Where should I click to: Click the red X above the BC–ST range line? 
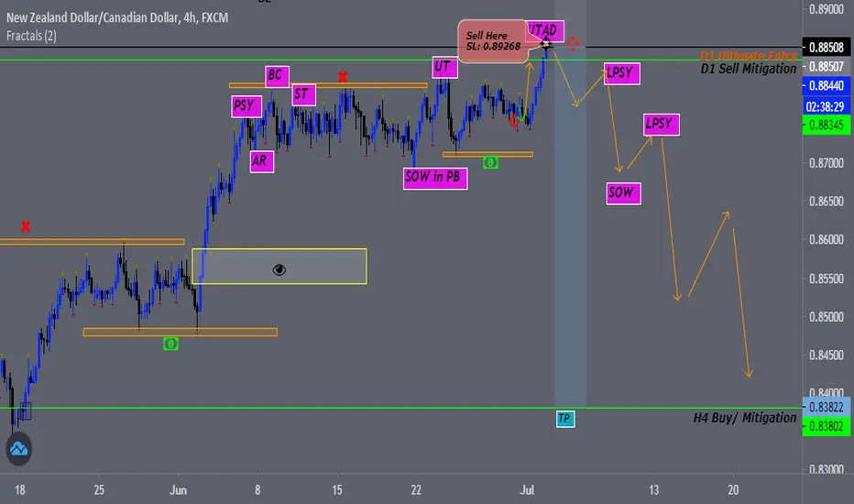click(342, 77)
